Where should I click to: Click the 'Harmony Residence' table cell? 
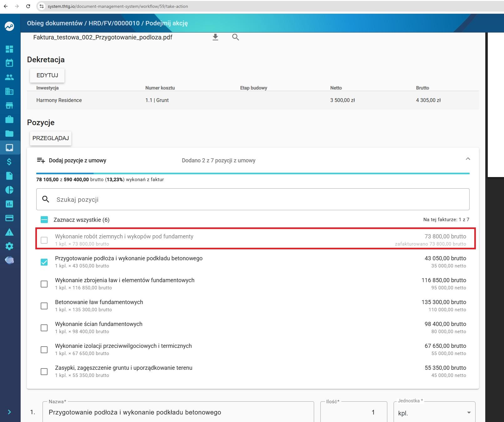(x=59, y=100)
